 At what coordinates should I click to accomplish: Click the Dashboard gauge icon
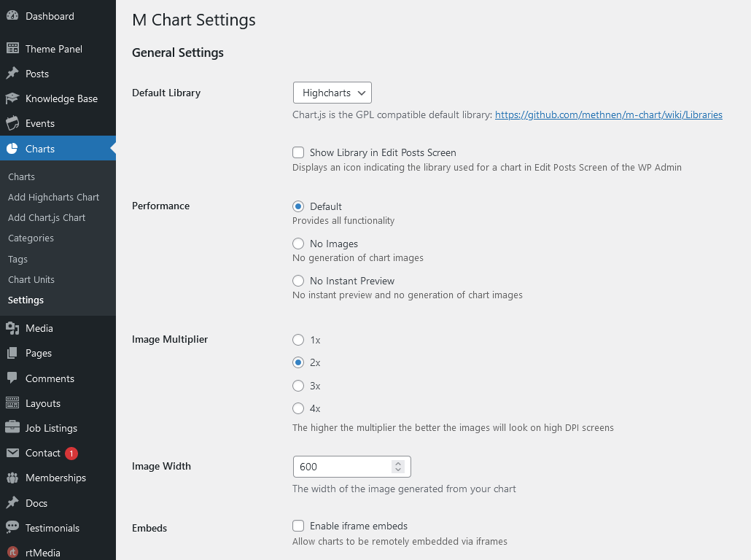[12, 16]
